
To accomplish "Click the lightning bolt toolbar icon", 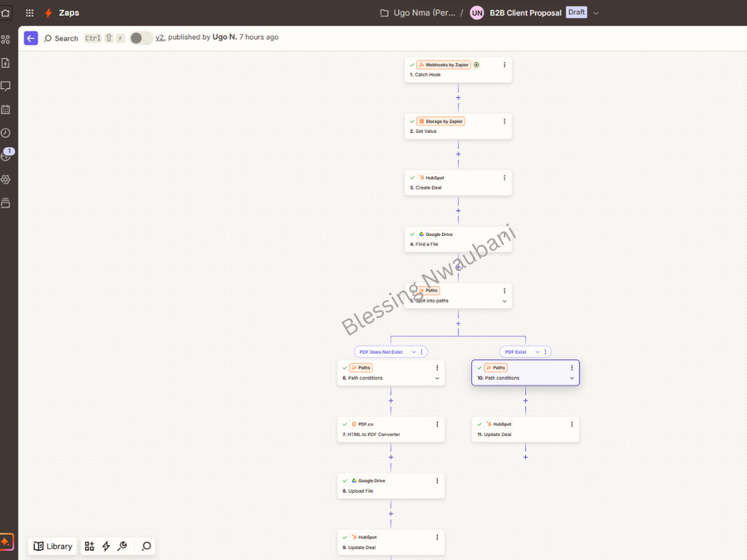I will click(x=106, y=547).
